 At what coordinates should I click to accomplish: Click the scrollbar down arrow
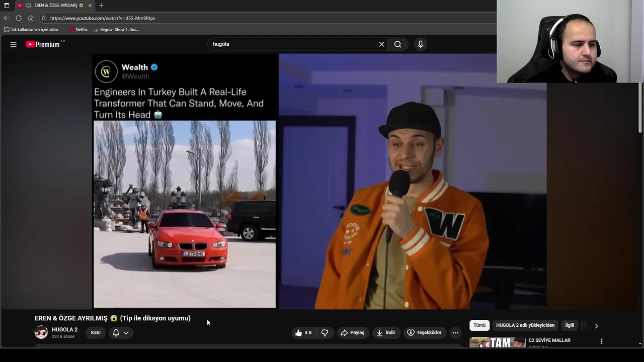point(640,344)
